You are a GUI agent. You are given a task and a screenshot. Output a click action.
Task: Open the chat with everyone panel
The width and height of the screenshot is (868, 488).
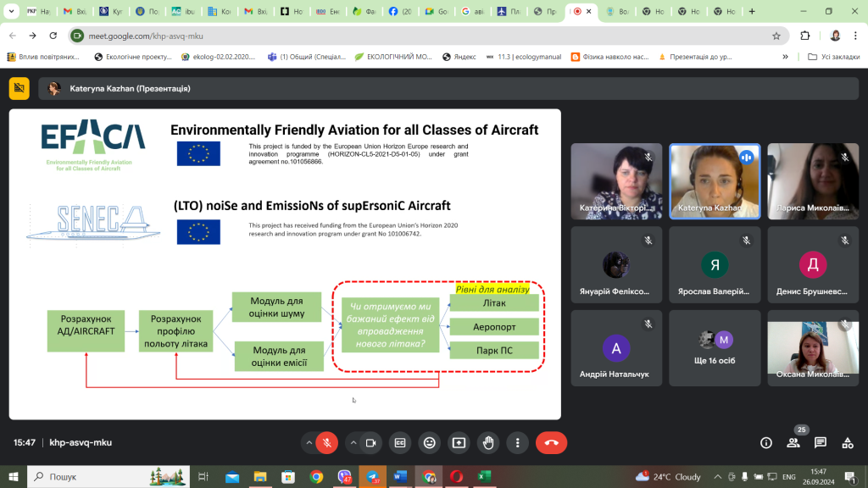click(x=821, y=442)
